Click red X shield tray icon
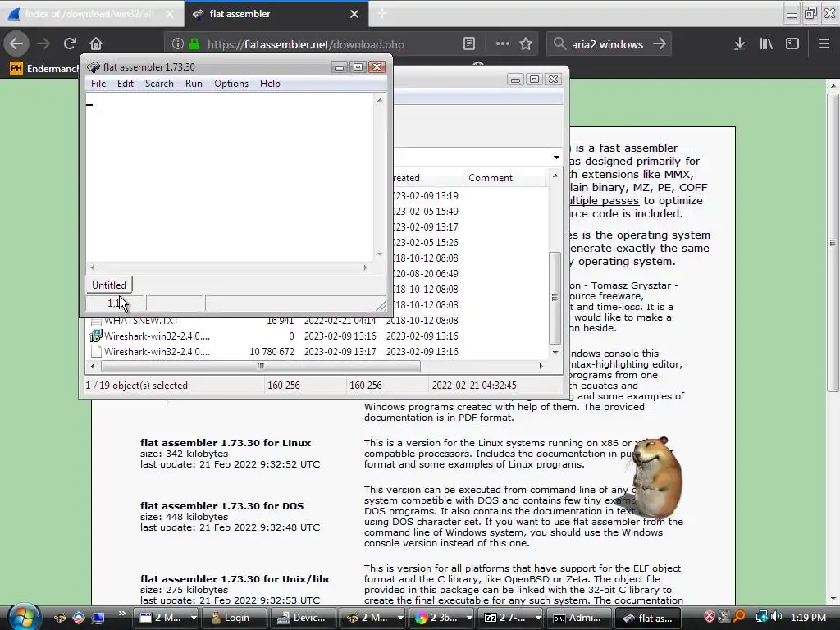Viewport: 840px width, 630px height. click(x=710, y=617)
